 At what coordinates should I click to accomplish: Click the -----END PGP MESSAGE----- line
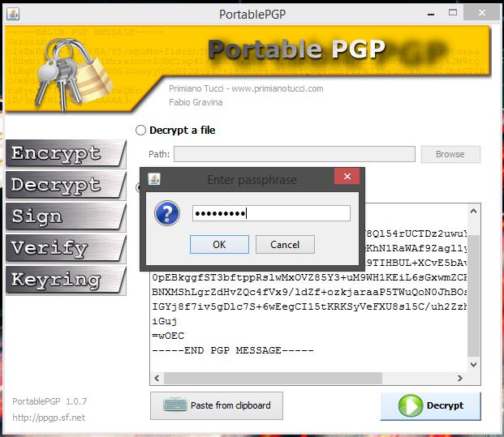click(233, 350)
